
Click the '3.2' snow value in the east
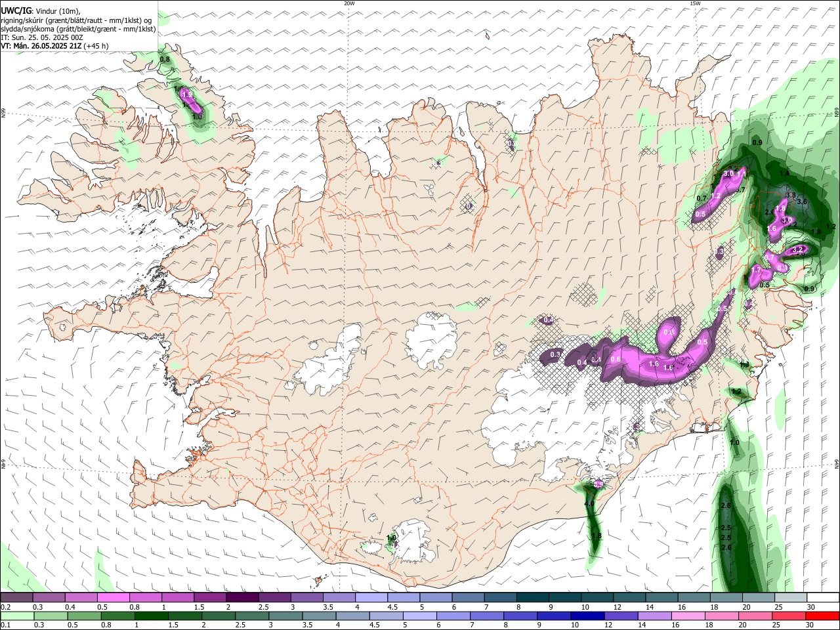pos(797,249)
